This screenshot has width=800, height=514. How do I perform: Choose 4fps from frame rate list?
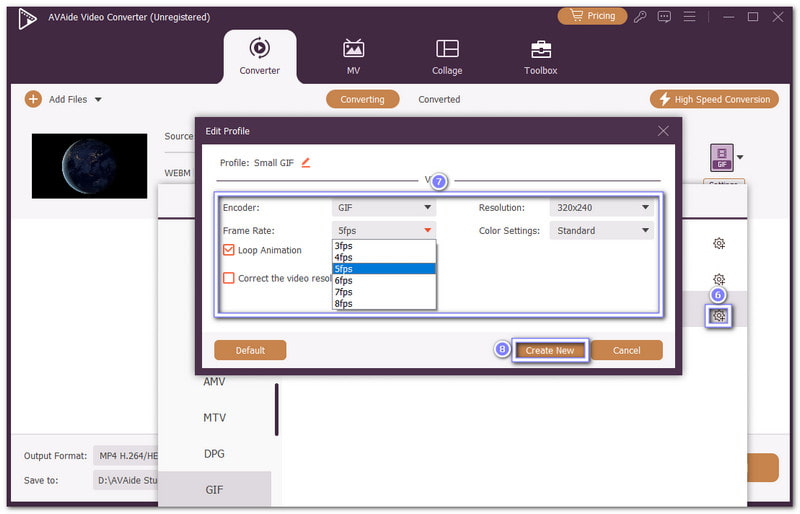tap(384, 257)
